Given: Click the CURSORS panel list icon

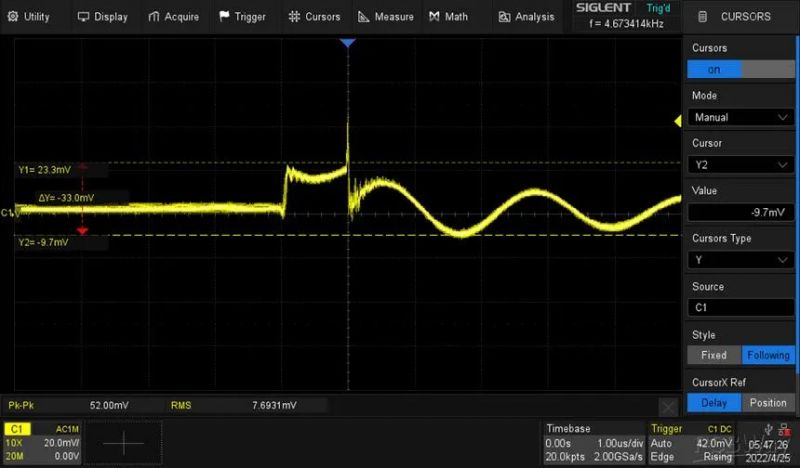Looking at the screenshot, I should pyautogui.click(x=703, y=16).
